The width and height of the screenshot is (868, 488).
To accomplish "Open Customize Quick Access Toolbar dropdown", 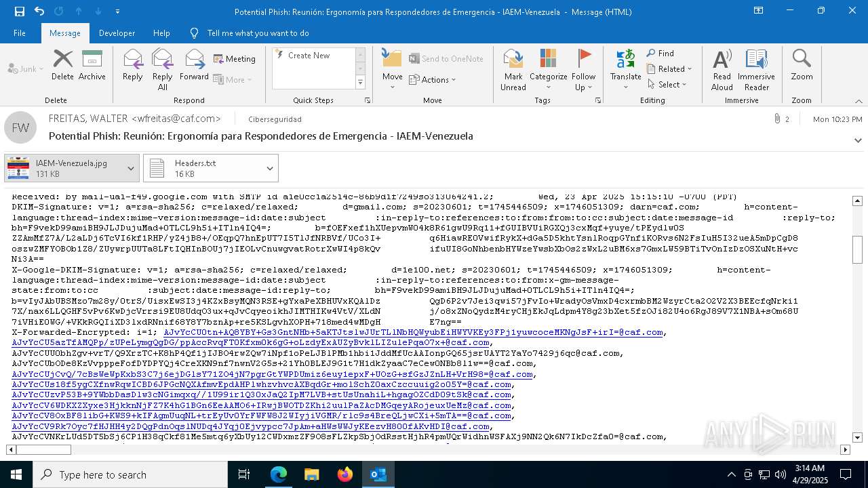I will 118,12.
